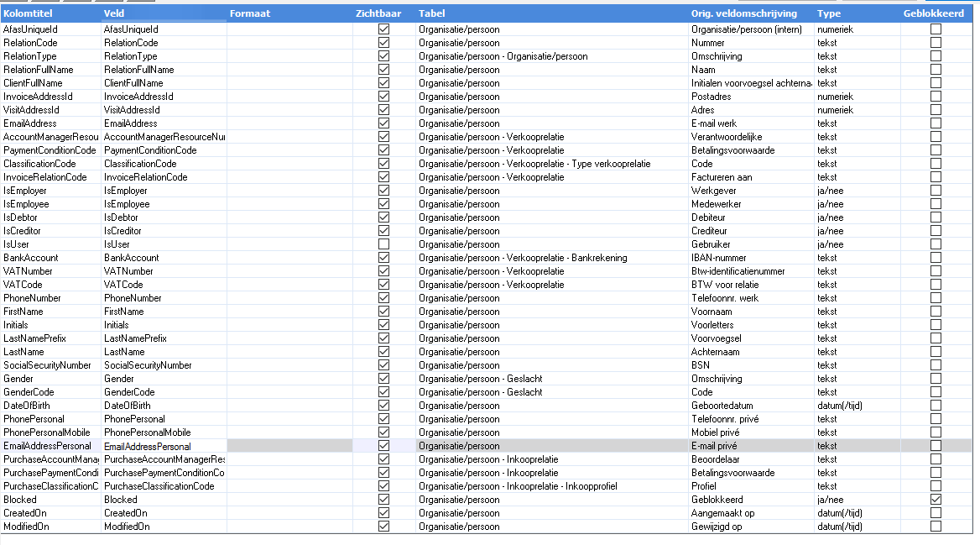Click Formaat cell in DateOfBirth row
Viewport: 980px width, 545px height.
pos(289,406)
